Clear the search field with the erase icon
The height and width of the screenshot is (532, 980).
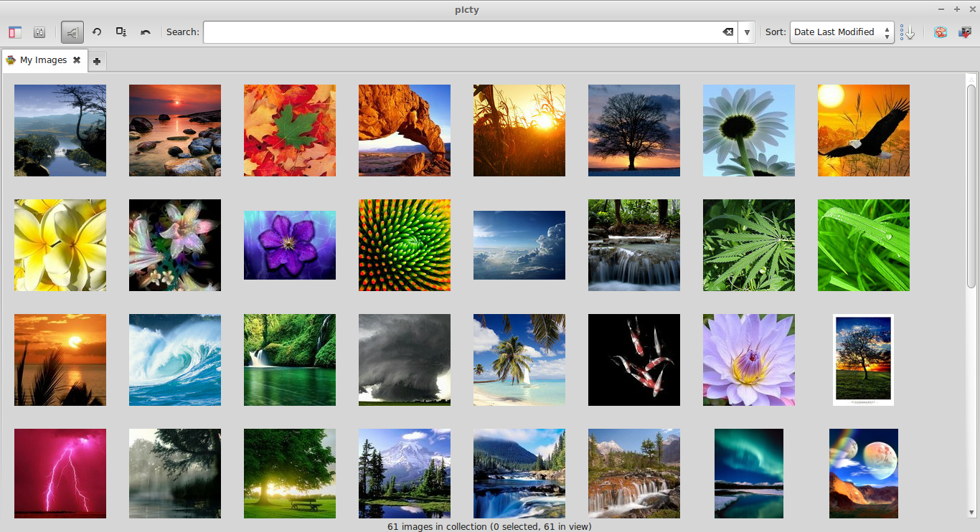(x=728, y=32)
